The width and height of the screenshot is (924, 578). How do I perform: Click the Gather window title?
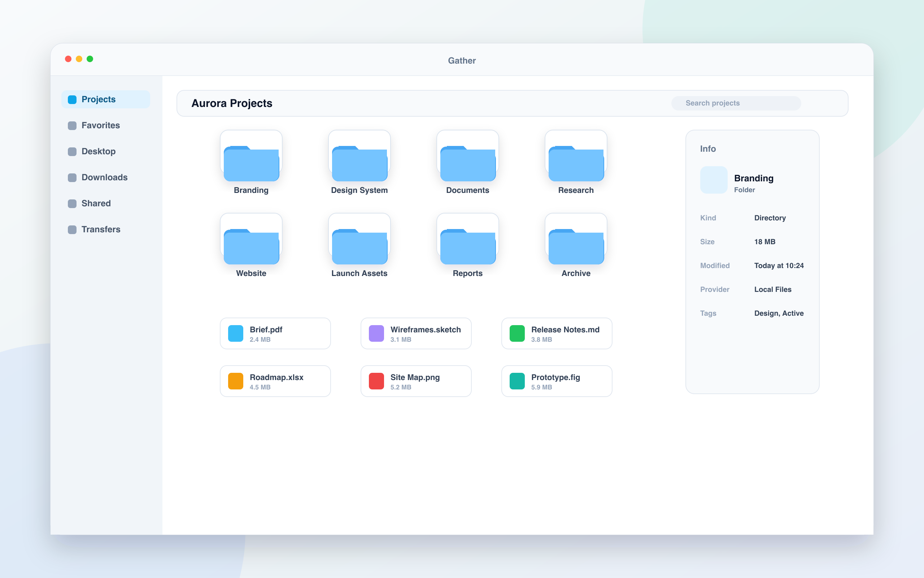pyautogui.click(x=462, y=60)
